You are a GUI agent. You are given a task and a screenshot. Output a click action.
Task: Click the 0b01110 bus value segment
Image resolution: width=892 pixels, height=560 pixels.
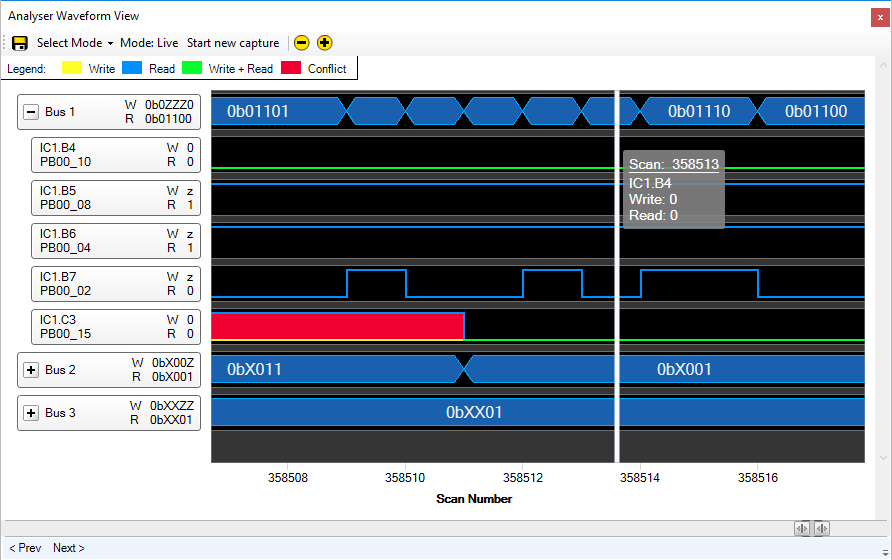tap(699, 111)
